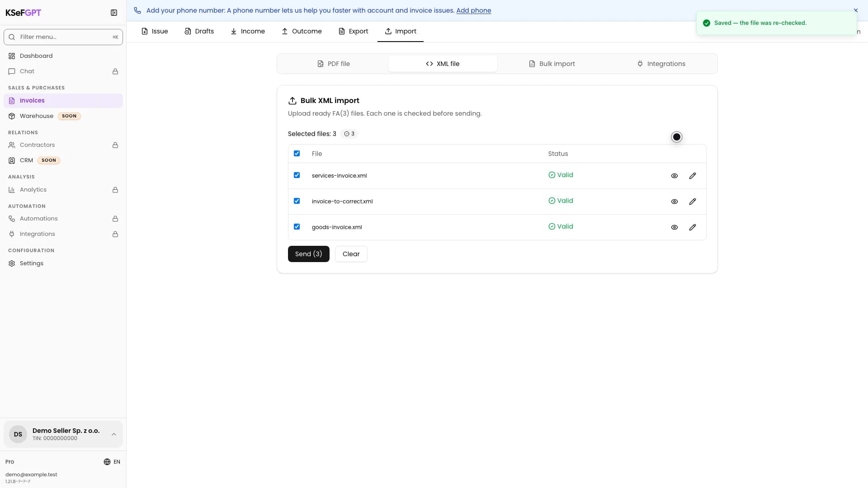Choose the XML file import option

[443, 64]
